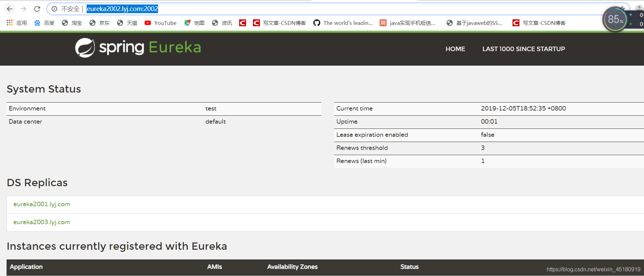
Task: Click the Uptime label
Action: pyautogui.click(x=347, y=122)
